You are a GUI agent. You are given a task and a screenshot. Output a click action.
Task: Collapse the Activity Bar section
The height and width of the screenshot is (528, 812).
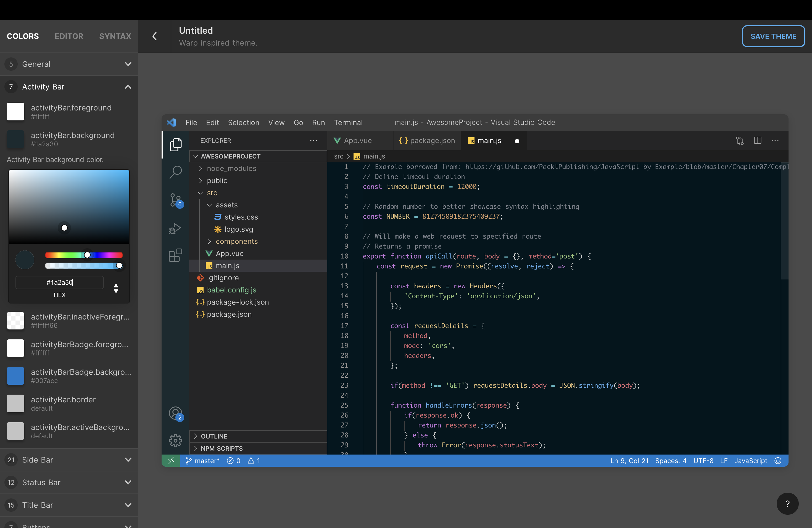(128, 87)
